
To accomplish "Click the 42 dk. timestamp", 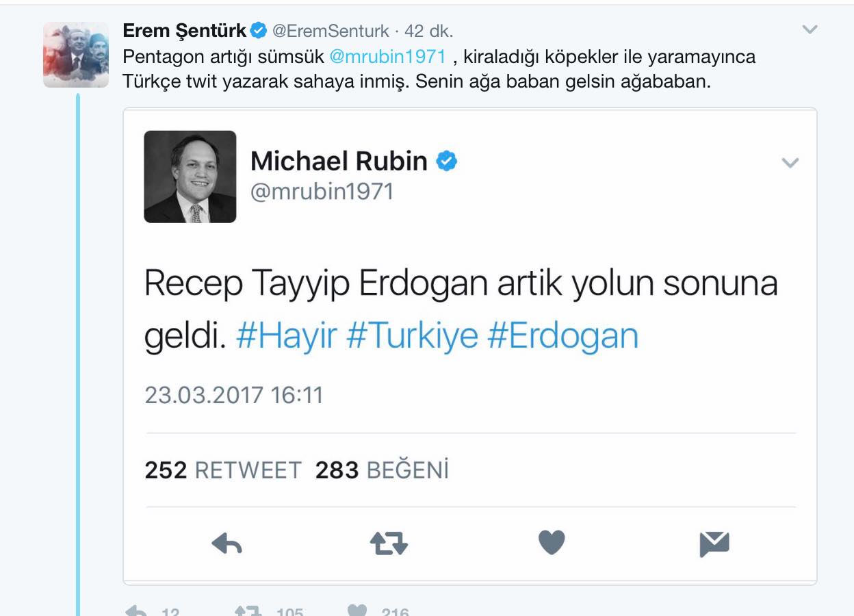I will pos(429,31).
